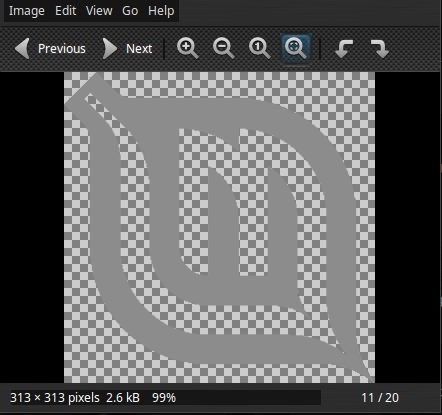
Task: Open the Help menu
Action: 161,11
